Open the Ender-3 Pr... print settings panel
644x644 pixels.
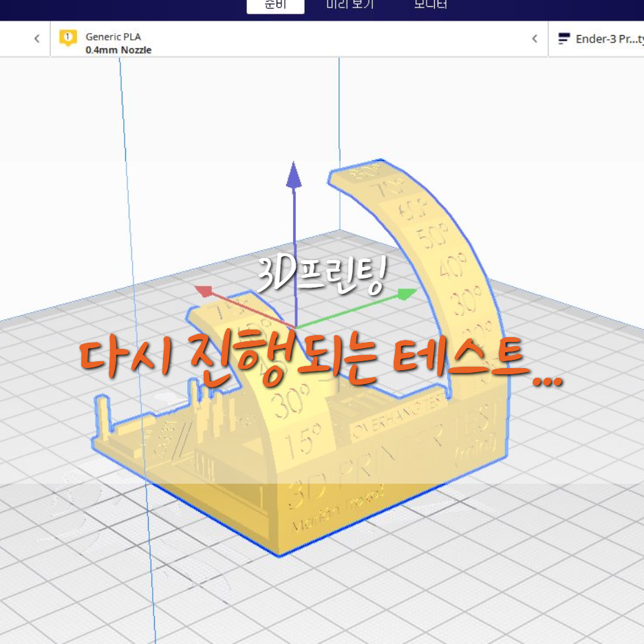click(x=597, y=39)
